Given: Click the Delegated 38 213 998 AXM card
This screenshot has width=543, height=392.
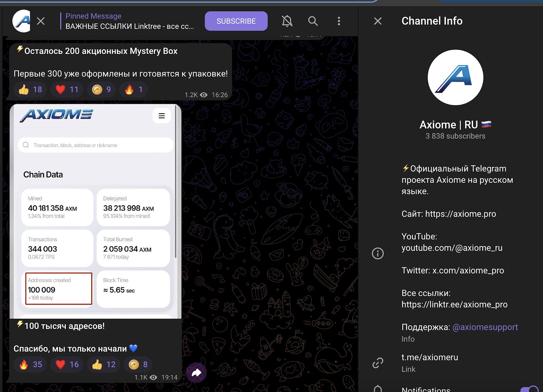Looking at the screenshot, I should [133, 208].
